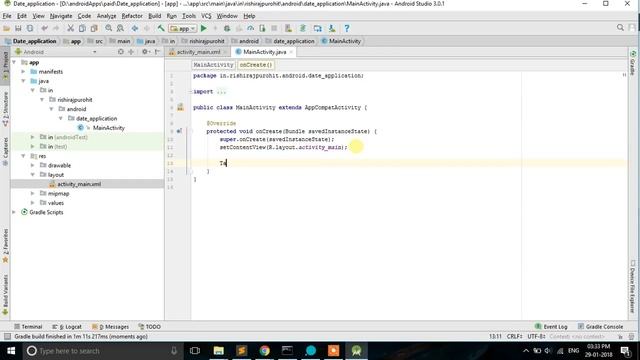
Task: Open the Build menu
Action: point(154,16)
